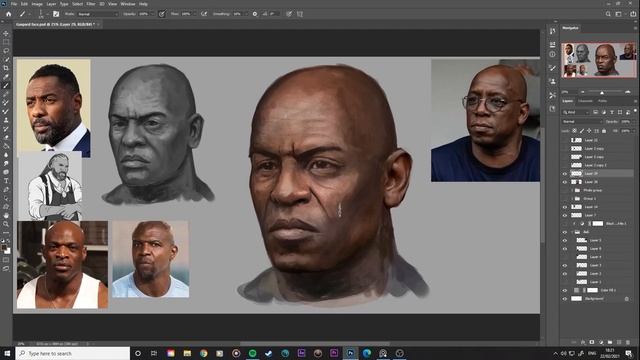Filter layers by pixel layer icon

(x=596, y=112)
